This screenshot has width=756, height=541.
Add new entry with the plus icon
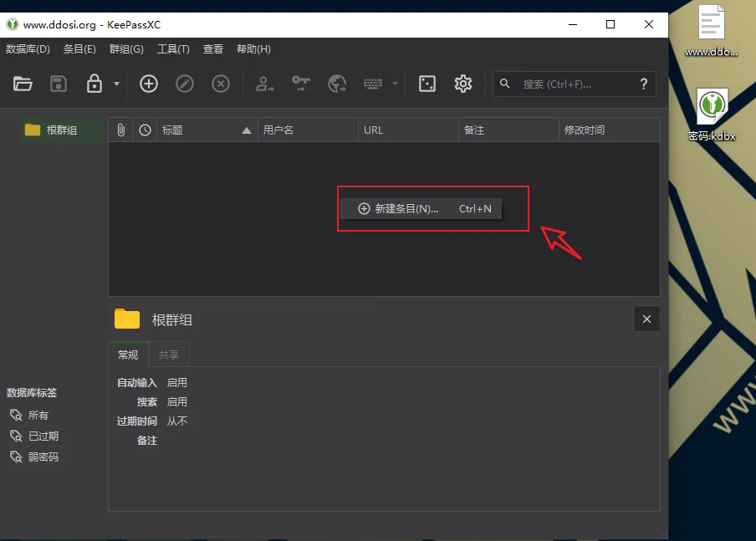(149, 84)
